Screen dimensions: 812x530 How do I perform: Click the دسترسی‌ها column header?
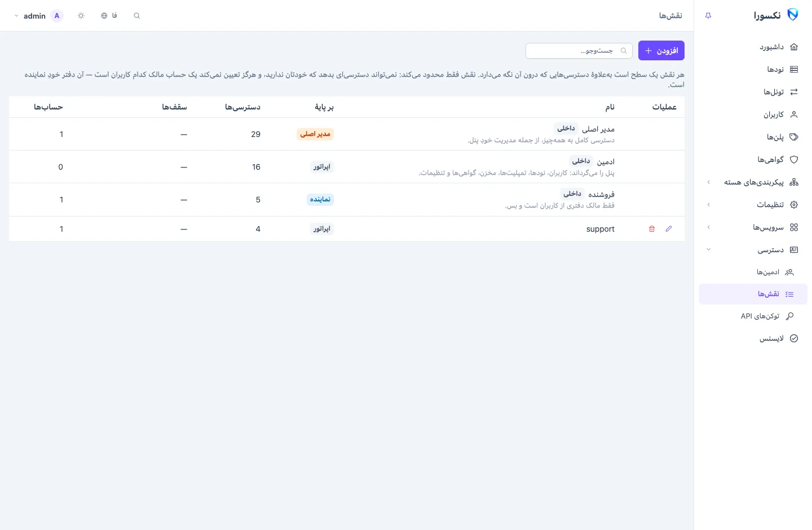click(242, 107)
